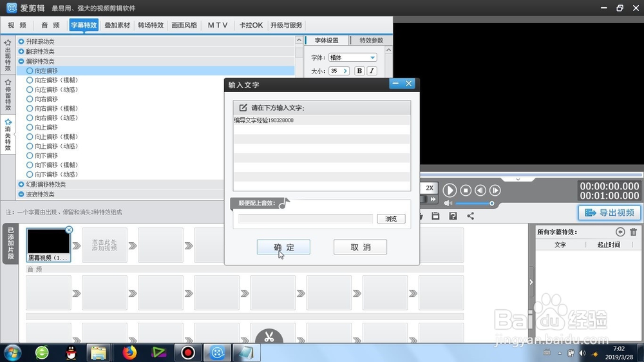This screenshot has height=362, width=644.
Task: Select 向下偏移（模糊） effect
Action: tap(30, 165)
